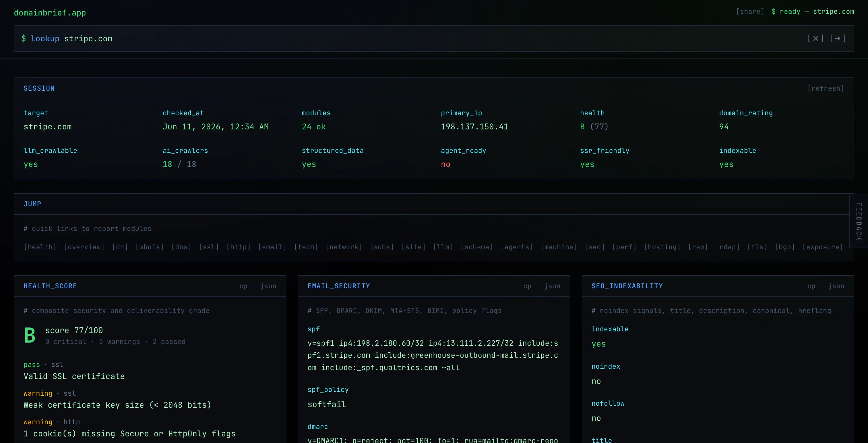Jump to the [site] module
The height and width of the screenshot is (443, 868).
point(413,247)
